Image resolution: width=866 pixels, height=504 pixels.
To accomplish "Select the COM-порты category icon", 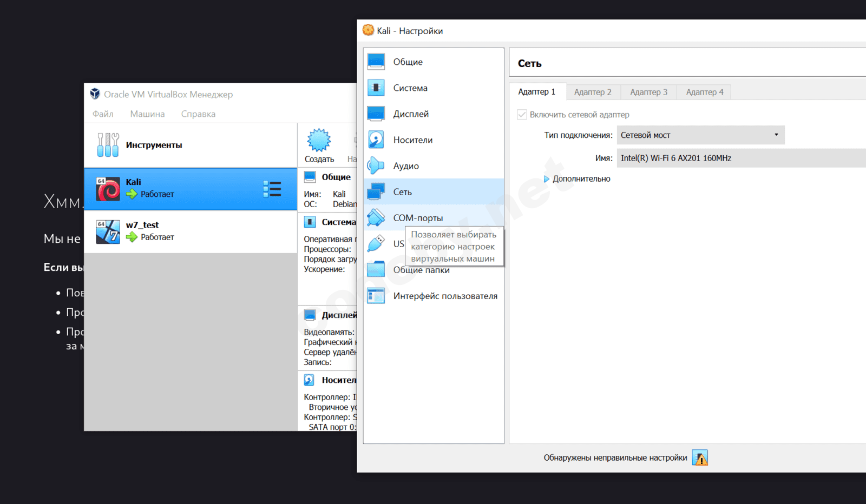I will tap(376, 217).
